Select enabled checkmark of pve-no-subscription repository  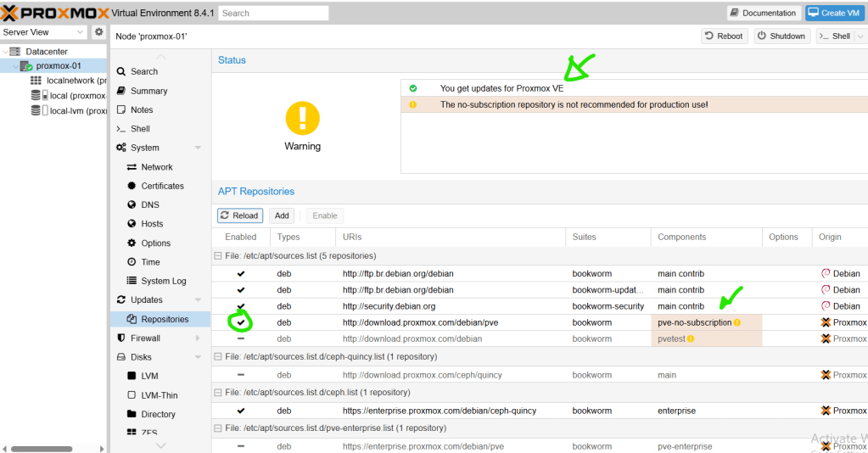point(241,322)
